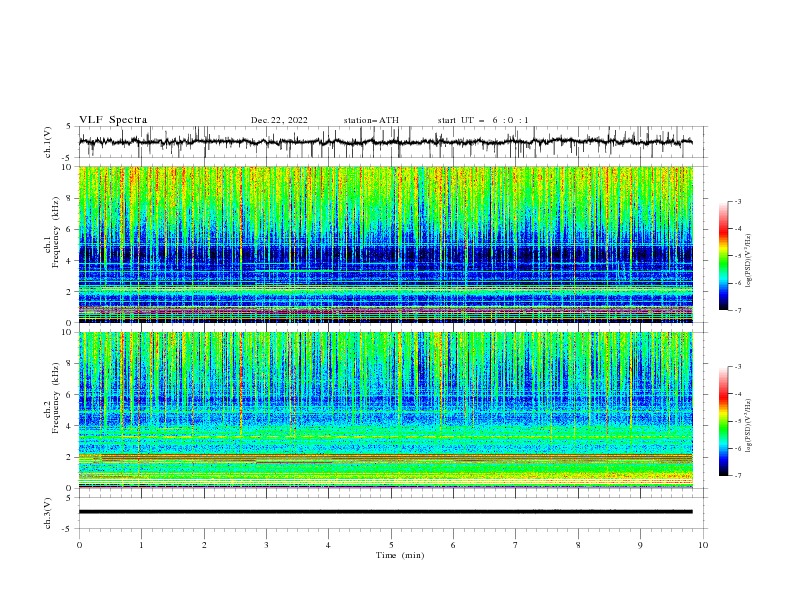792x612 pixels.
Task: Click the flat ch.3 voltage trace
Action: pyautogui.click(x=385, y=512)
